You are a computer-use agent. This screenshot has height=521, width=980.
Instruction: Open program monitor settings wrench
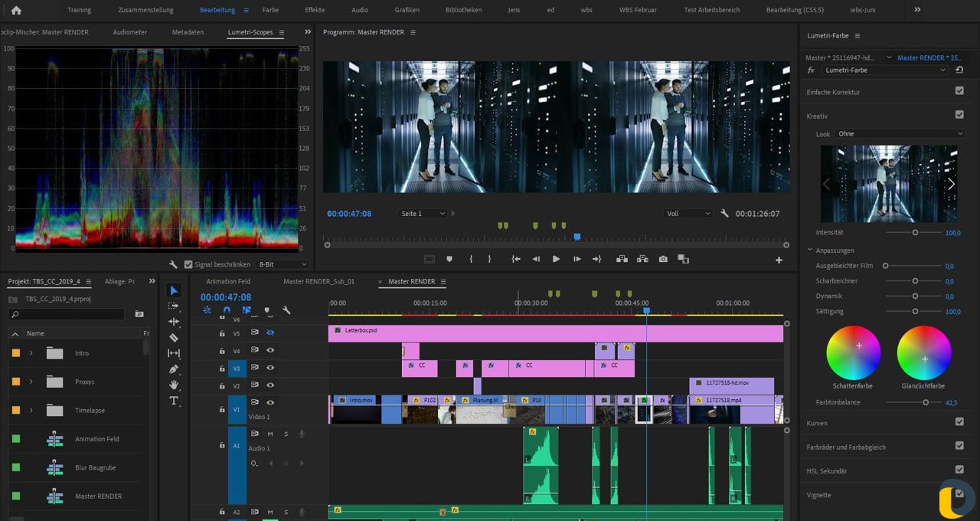click(x=724, y=214)
